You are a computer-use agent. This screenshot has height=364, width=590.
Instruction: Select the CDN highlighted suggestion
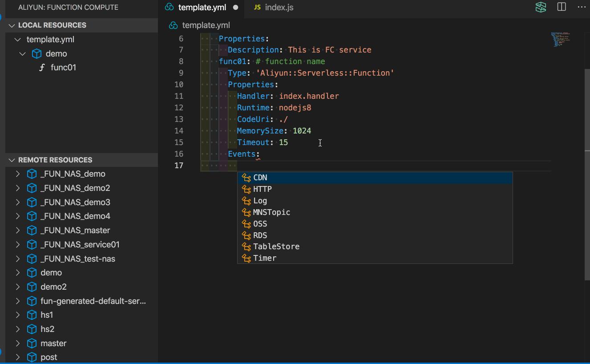click(261, 177)
